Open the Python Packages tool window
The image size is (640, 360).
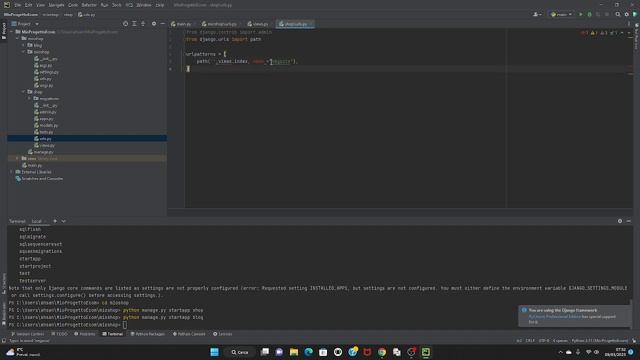tap(148, 334)
